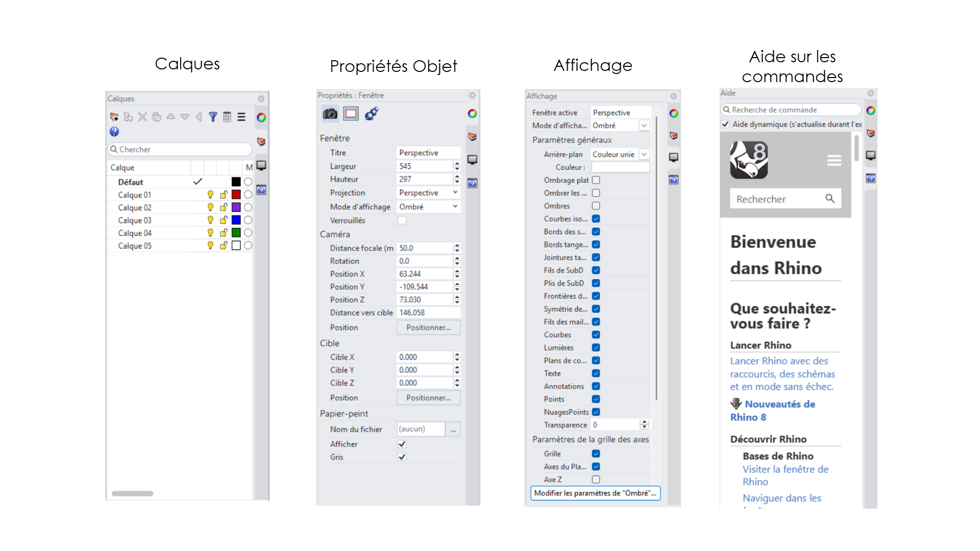Image resolution: width=980 pixels, height=551 pixels.
Task: Toggle the Verrouillés checkbox
Action: tap(402, 220)
